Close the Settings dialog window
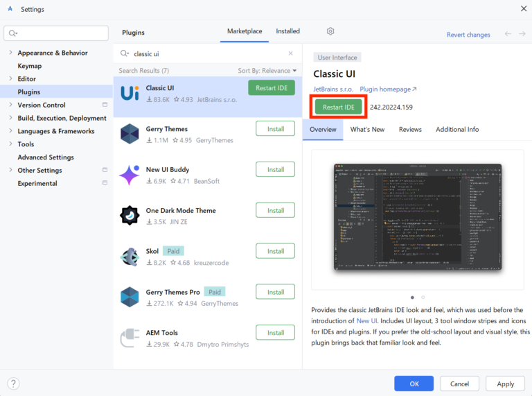The height and width of the screenshot is (396, 532). tap(524, 8)
